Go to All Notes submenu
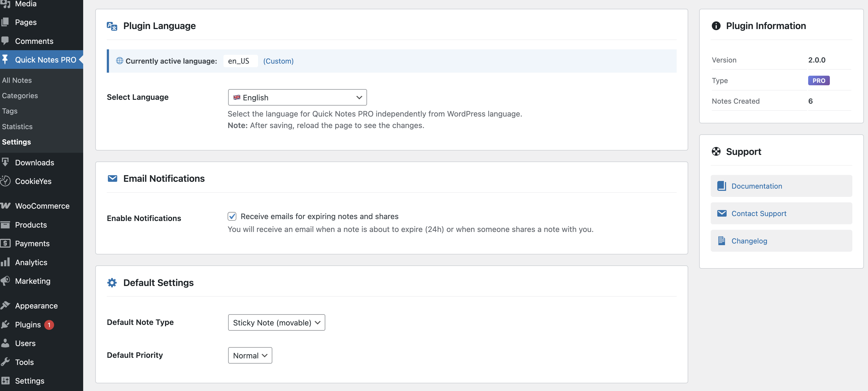The width and height of the screenshot is (868, 391). 17,80
